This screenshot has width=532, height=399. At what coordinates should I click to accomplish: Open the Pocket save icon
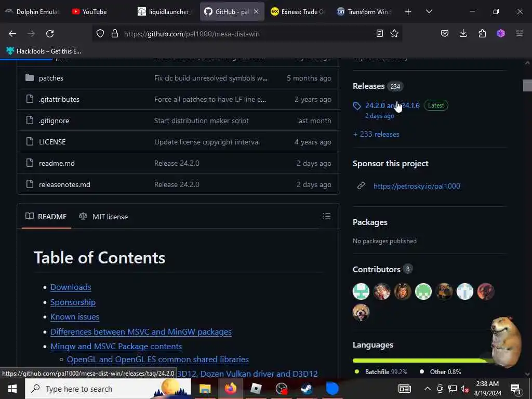click(x=445, y=34)
